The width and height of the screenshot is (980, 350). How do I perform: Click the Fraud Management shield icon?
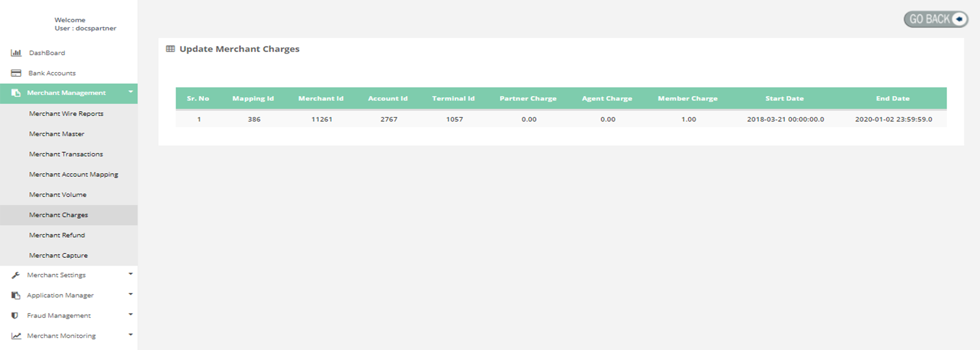click(15, 316)
